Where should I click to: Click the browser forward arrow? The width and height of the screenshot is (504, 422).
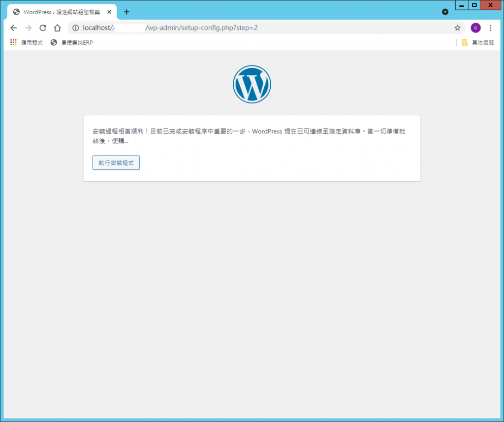point(28,28)
